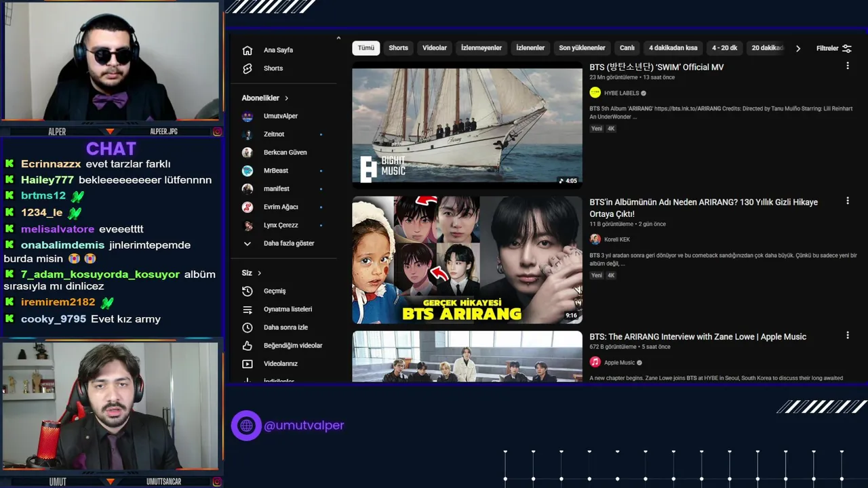Open Videolarınız icon in sidebar
This screenshot has height=488, width=868.
(x=248, y=364)
